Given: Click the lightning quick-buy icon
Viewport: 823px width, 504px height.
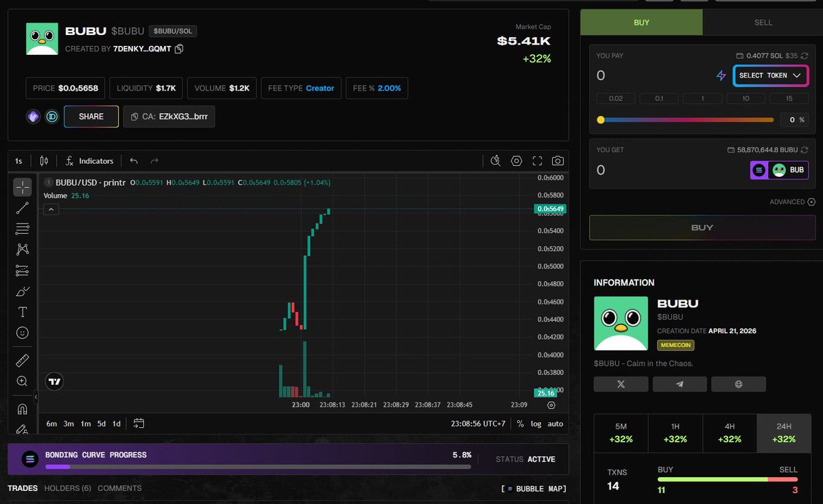Looking at the screenshot, I should click(721, 75).
